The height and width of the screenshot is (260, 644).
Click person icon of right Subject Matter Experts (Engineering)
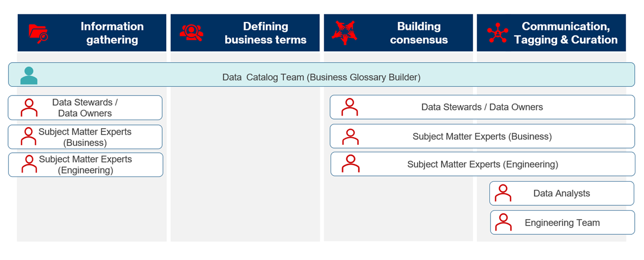click(x=350, y=164)
